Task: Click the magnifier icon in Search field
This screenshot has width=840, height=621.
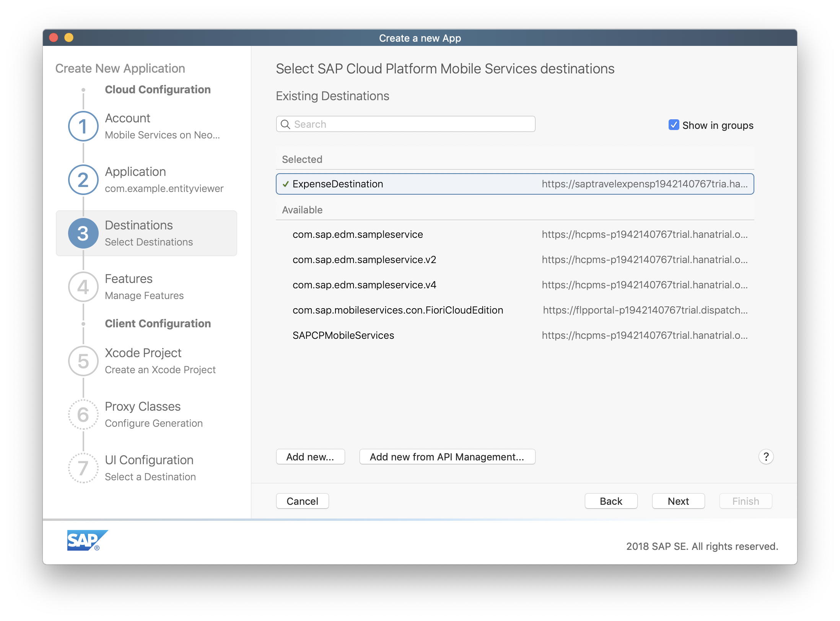Action: click(x=285, y=124)
